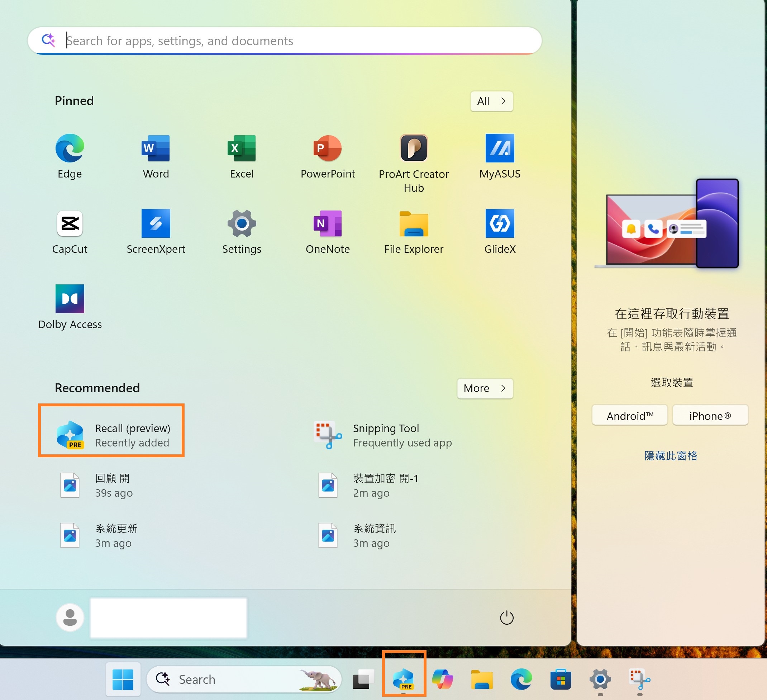
Task: Click the taskbar Search box
Action: 243,679
